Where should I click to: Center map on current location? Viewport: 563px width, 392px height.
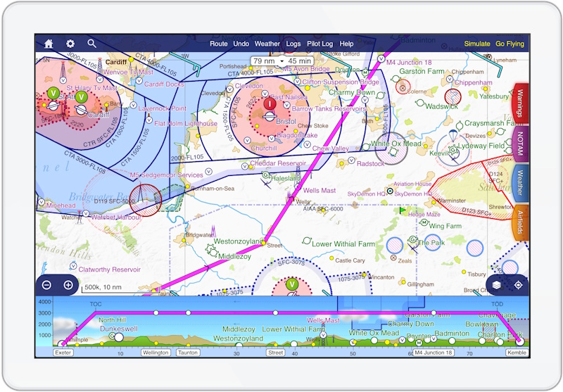tap(518, 285)
